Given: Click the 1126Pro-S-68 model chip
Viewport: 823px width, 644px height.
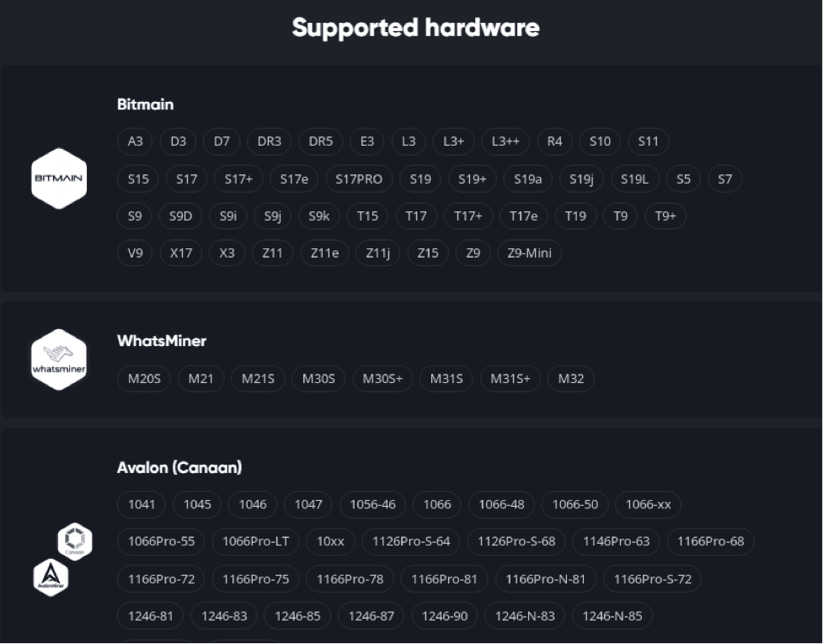Looking at the screenshot, I should coord(516,541).
